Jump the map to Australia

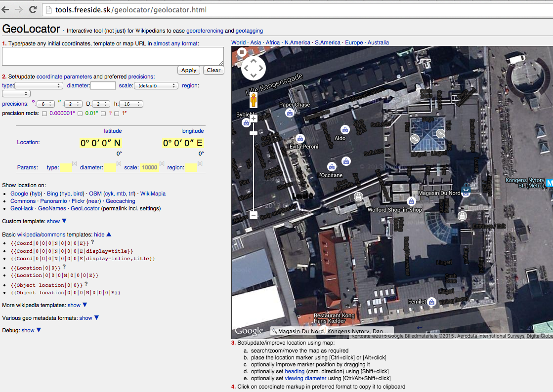click(378, 42)
